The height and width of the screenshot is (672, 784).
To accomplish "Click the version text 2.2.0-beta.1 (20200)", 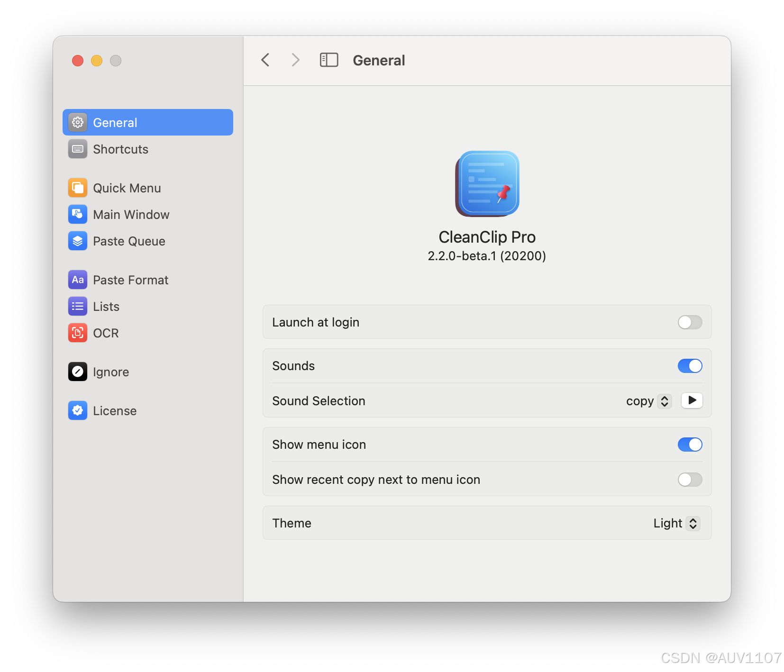I will point(487,256).
